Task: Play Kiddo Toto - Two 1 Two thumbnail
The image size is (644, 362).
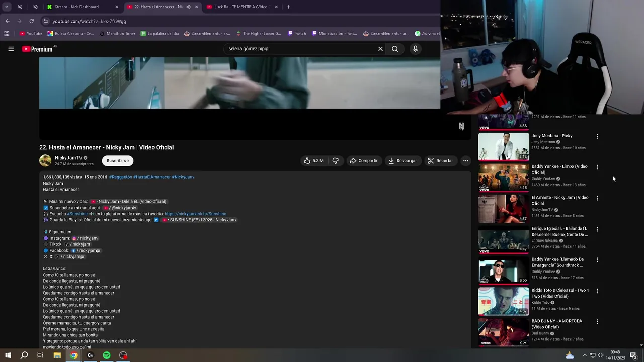Action: click(504, 301)
